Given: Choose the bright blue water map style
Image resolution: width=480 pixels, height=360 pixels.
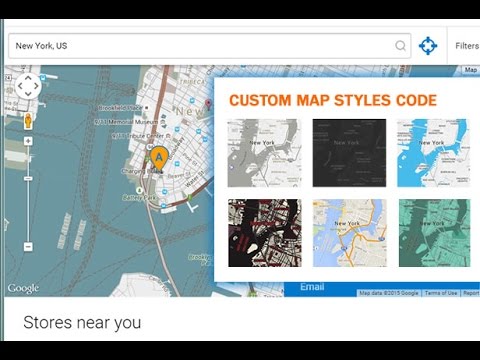Looking at the screenshot, I should pos(434,153).
